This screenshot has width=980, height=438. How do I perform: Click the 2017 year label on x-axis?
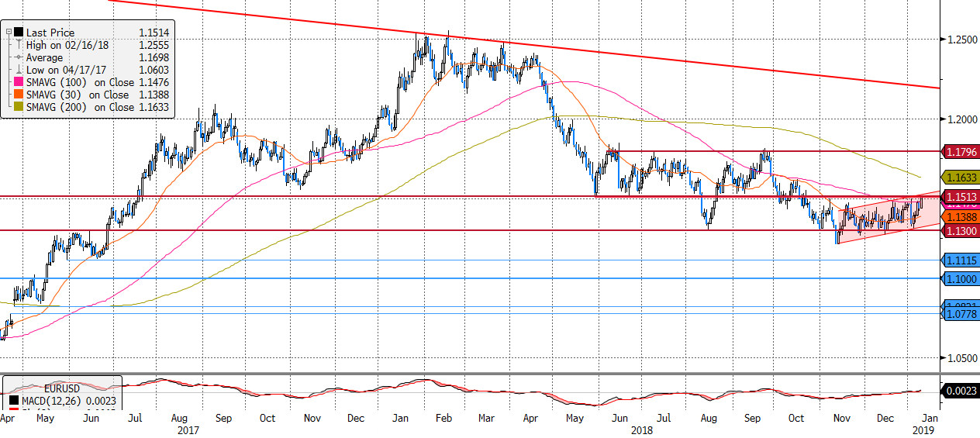click(188, 429)
